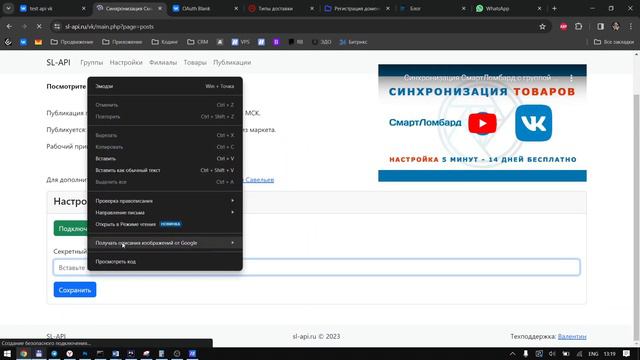Expand Проверка правописания submenu

(x=165, y=201)
